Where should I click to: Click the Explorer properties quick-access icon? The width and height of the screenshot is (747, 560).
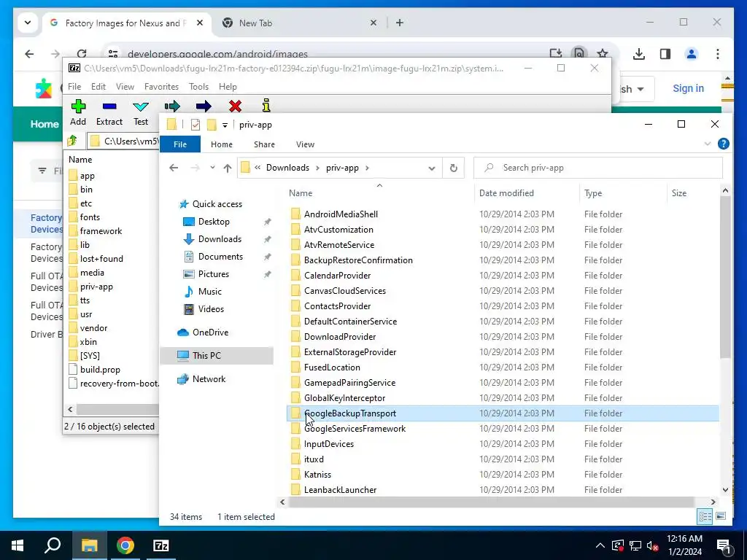[196, 125]
